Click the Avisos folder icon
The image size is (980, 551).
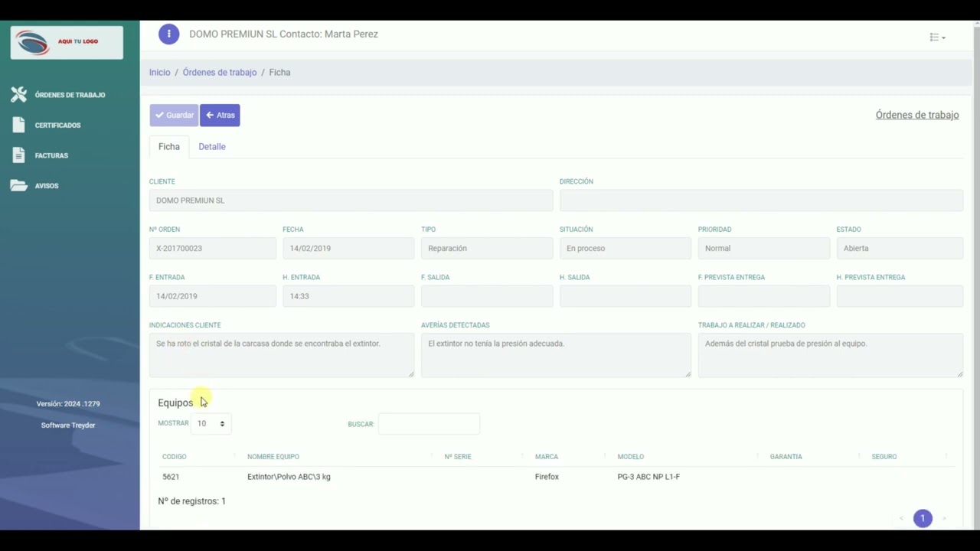19,185
